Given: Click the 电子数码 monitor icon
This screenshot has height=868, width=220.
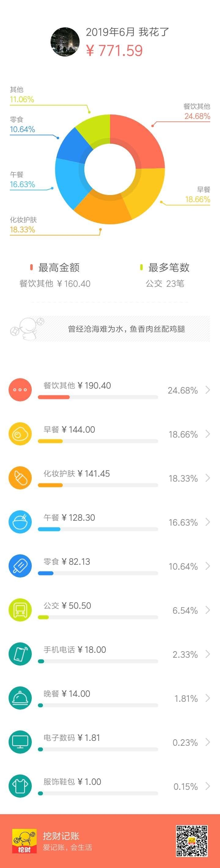Looking at the screenshot, I should (x=20, y=742).
